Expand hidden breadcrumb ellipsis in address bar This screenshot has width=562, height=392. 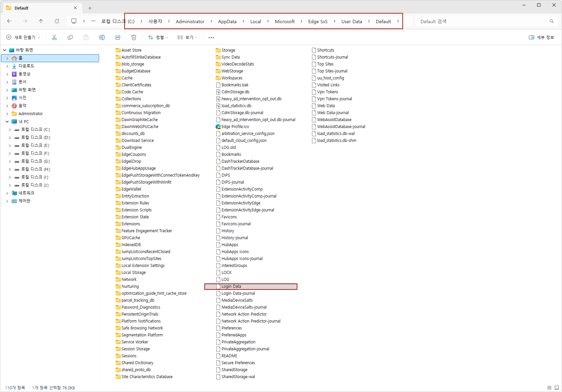93,21
